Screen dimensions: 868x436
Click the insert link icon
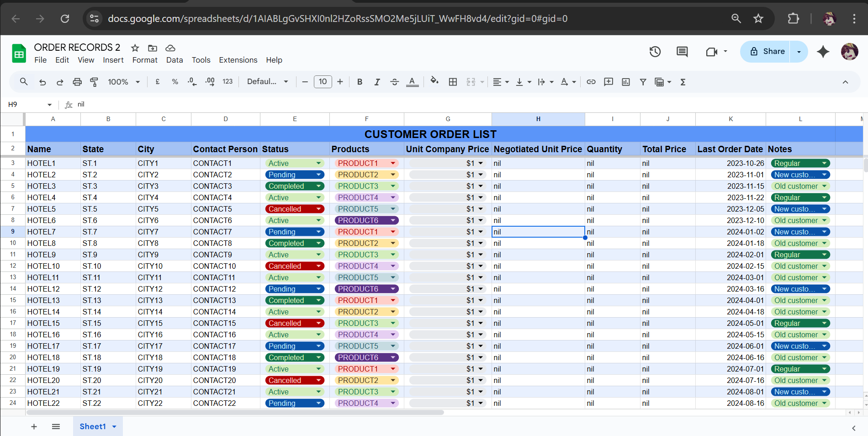click(591, 82)
